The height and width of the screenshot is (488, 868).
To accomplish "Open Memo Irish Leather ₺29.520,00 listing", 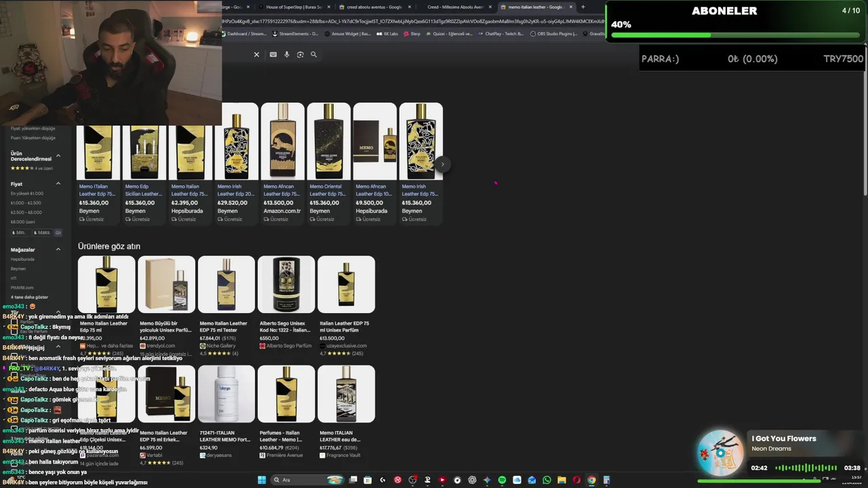I will click(236, 163).
